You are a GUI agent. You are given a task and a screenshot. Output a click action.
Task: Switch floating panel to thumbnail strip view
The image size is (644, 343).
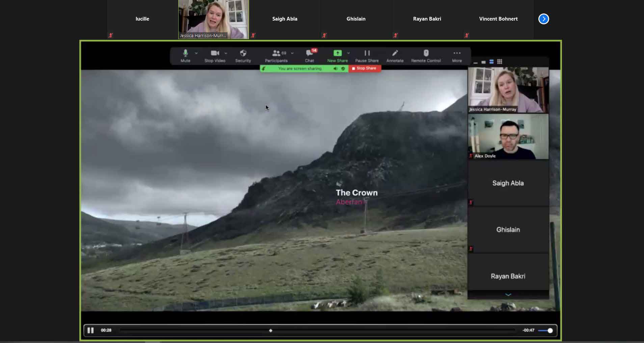pyautogui.click(x=491, y=62)
